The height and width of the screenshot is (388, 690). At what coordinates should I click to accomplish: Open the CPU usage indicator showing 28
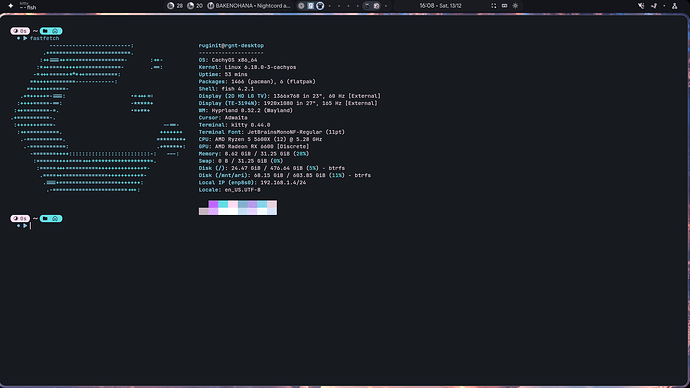175,6
